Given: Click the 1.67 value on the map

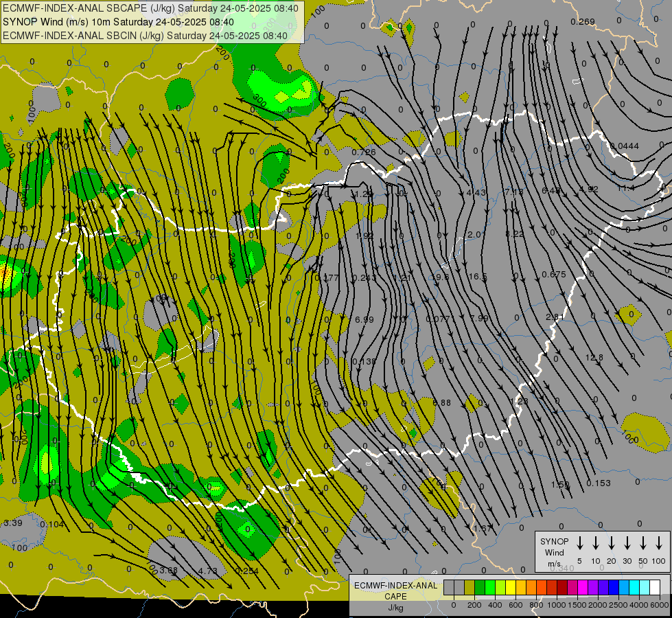Looking at the screenshot, I should click(x=483, y=528).
